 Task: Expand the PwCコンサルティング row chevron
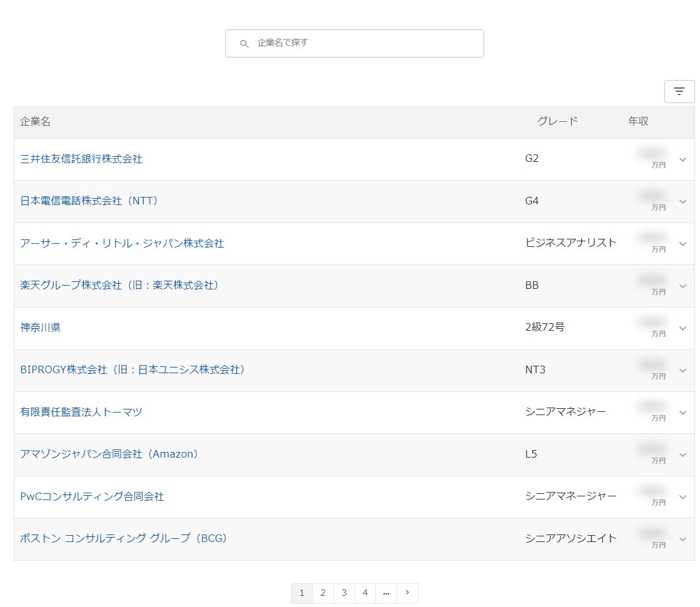tap(682, 497)
